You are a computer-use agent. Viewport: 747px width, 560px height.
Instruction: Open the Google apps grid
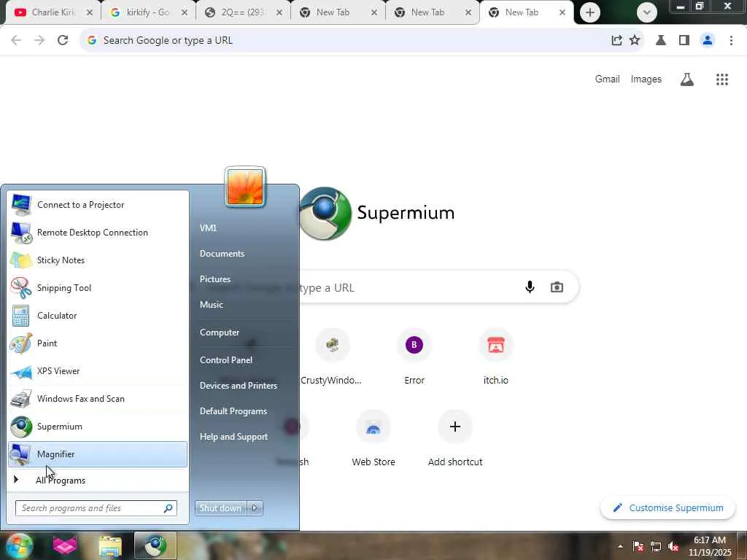tap(722, 79)
